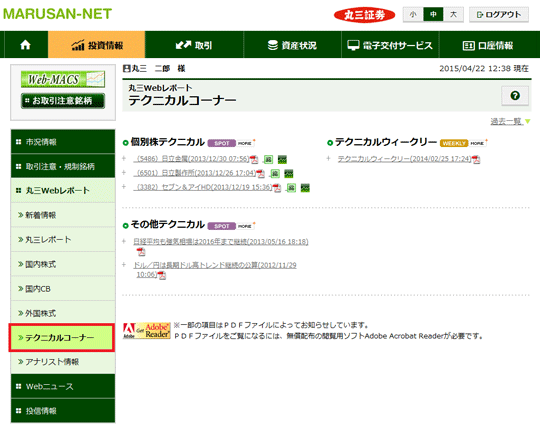Open PDF icon for テクニカルウィークリー report
This screenshot has height=432, width=540.
[476, 159]
